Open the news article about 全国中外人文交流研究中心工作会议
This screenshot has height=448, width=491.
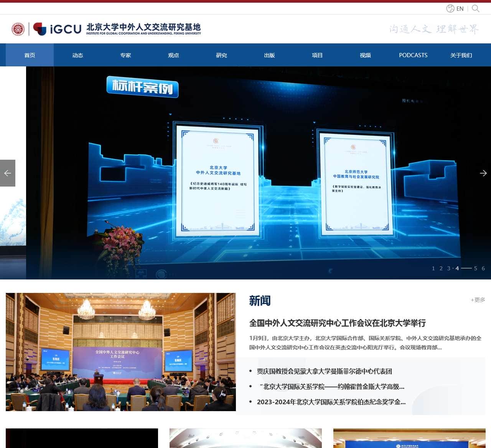point(338,324)
